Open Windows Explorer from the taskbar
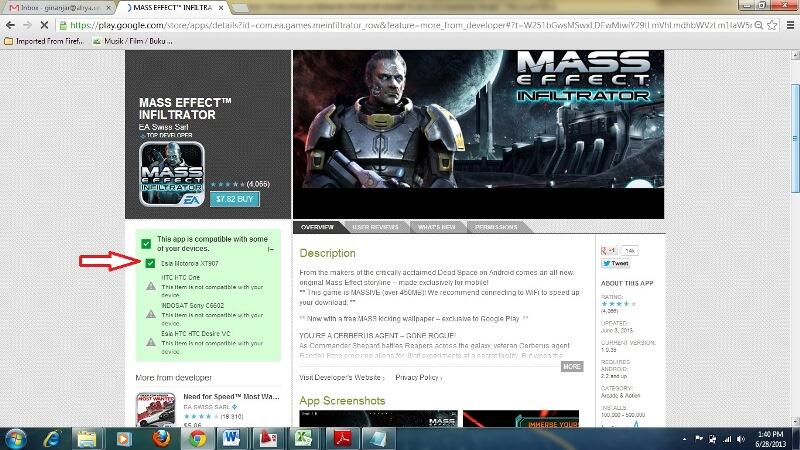This screenshot has height=450, width=800. click(x=87, y=439)
